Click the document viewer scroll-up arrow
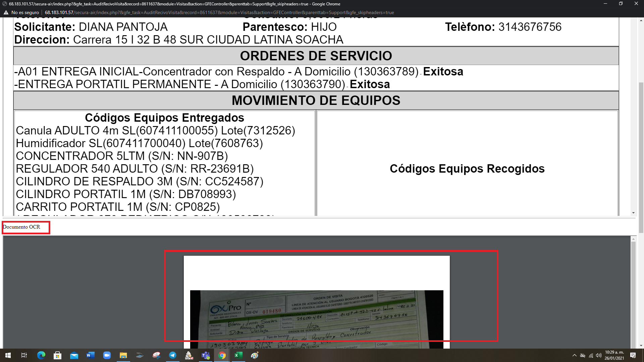The image size is (644, 362). 633,239
